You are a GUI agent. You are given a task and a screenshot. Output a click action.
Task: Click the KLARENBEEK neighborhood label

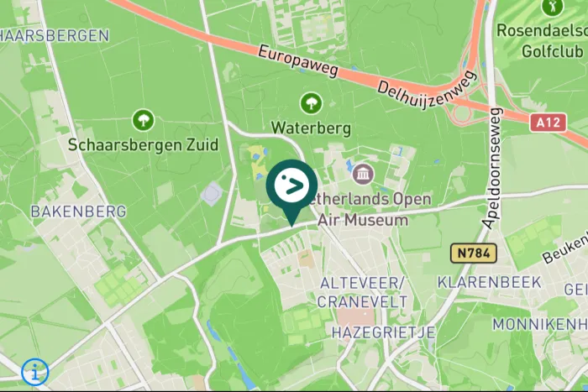[x=490, y=282]
